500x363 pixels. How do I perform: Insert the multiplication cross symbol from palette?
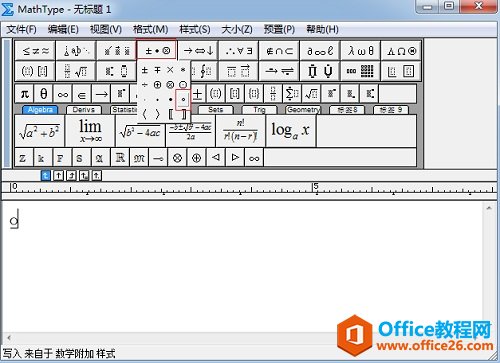(x=170, y=70)
